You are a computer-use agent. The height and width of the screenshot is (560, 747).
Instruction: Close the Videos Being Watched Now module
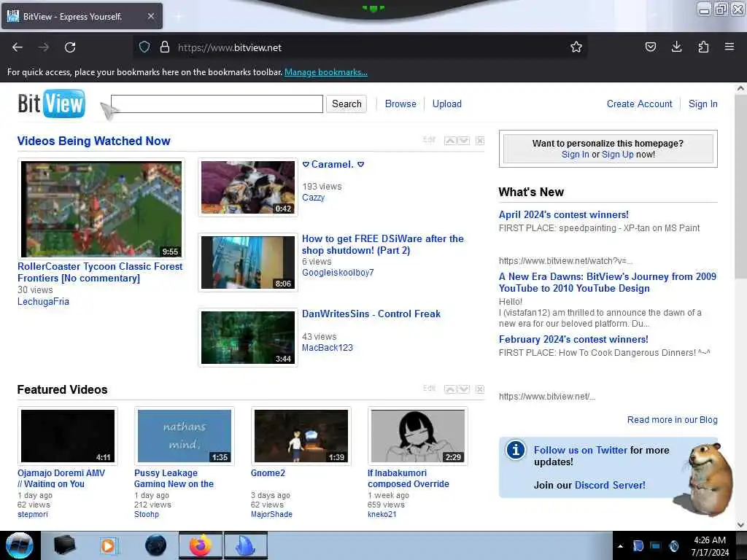coord(480,141)
